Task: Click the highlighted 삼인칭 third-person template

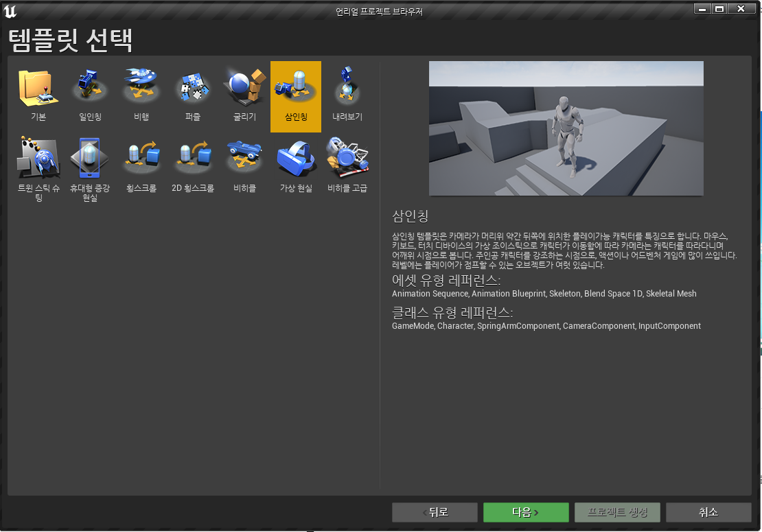Action: tap(296, 96)
